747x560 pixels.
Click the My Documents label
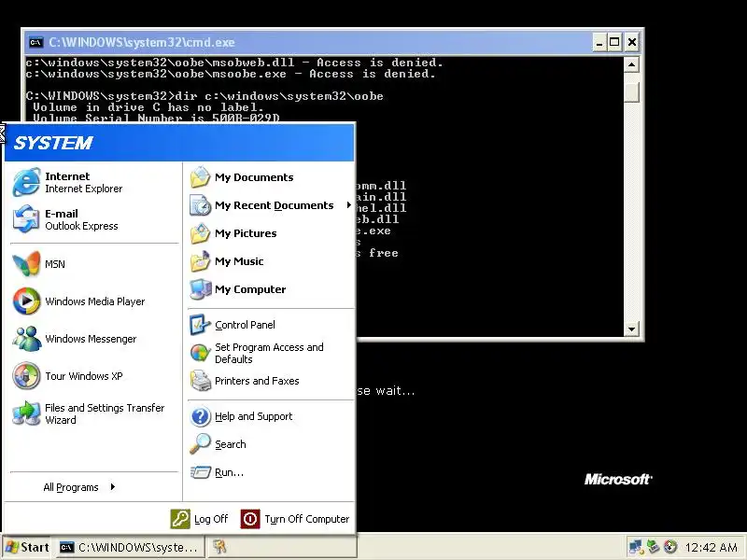point(254,177)
